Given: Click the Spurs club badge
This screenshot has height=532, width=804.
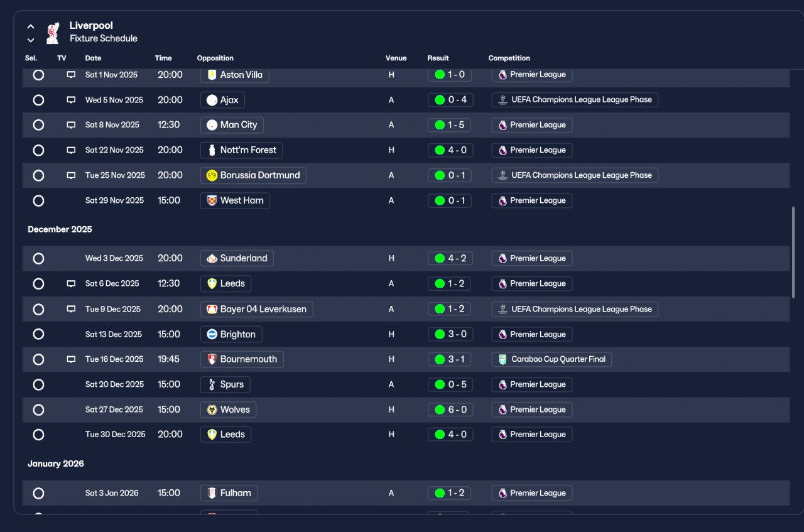Looking at the screenshot, I should click(212, 384).
